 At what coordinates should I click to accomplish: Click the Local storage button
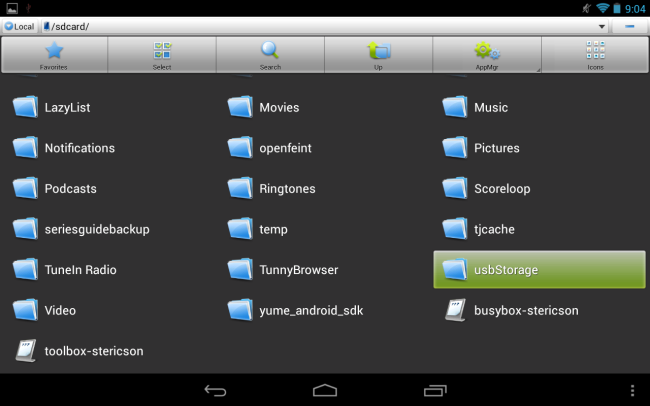[19, 27]
